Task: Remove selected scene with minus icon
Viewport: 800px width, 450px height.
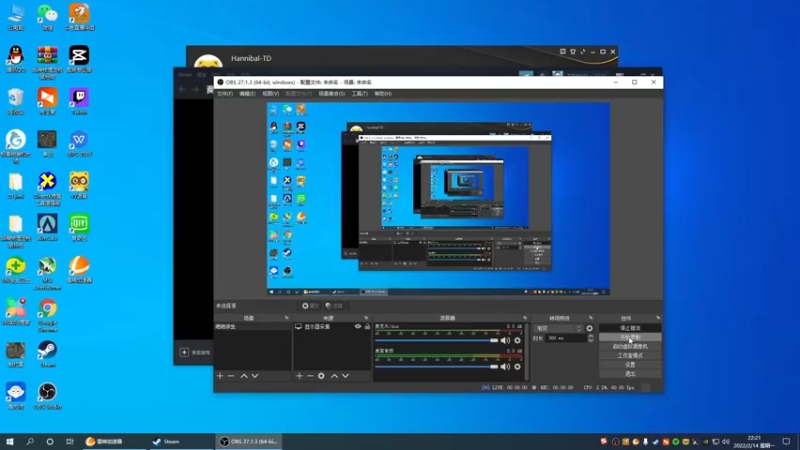Action: click(231, 376)
